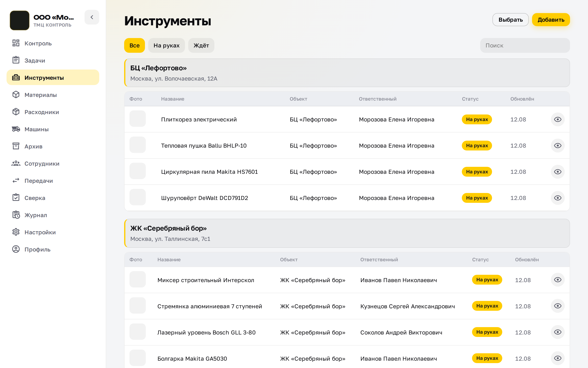Click the БЦ «Лефортово» group header
Image resolution: width=588 pixels, height=368 pixels.
tap(347, 73)
